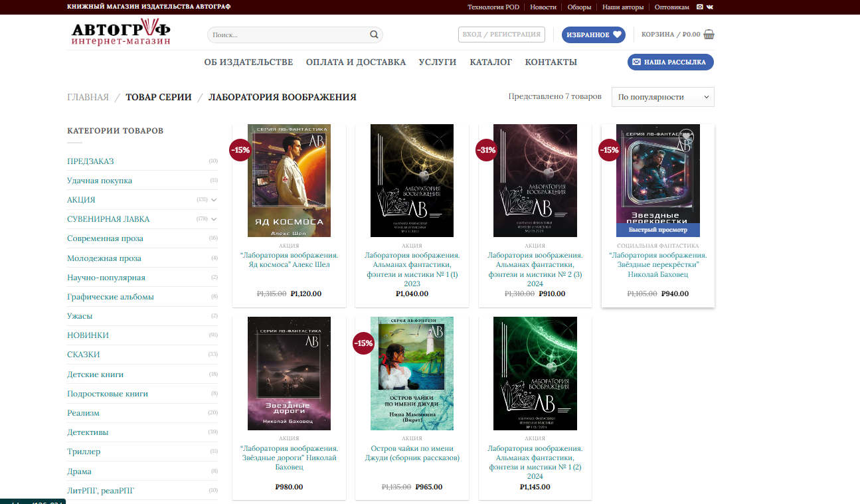Expand the СУВЕНИРНАЯ ЛАВКА category chevron
The width and height of the screenshot is (860, 504).
[214, 219]
